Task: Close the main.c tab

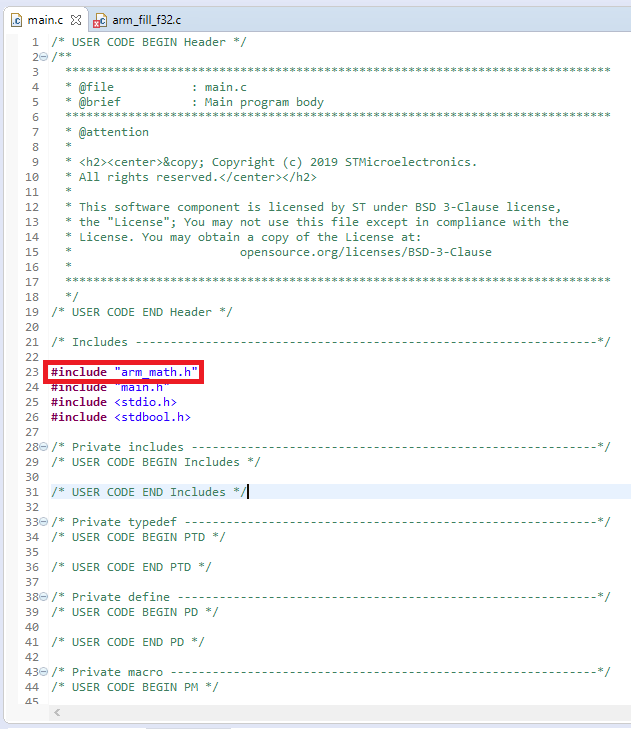Action: point(76,20)
